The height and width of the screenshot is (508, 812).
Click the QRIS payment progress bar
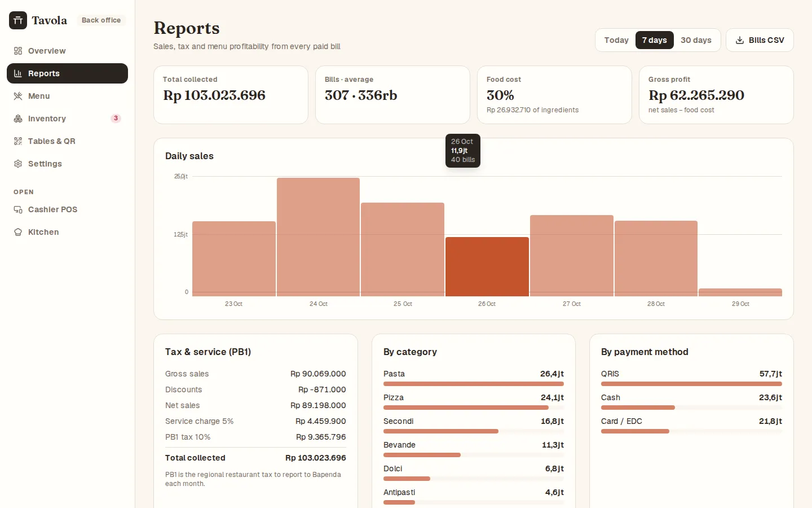(x=691, y=384)
